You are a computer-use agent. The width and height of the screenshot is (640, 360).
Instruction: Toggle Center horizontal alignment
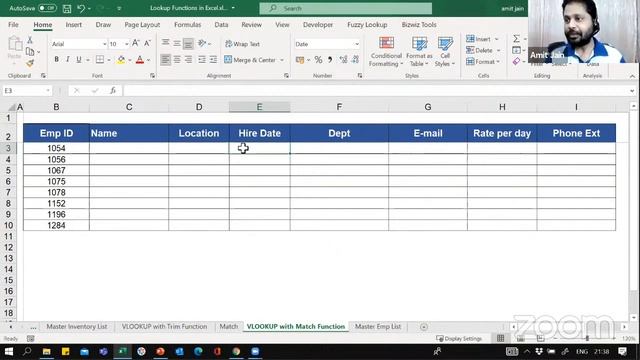coord(177,60)
